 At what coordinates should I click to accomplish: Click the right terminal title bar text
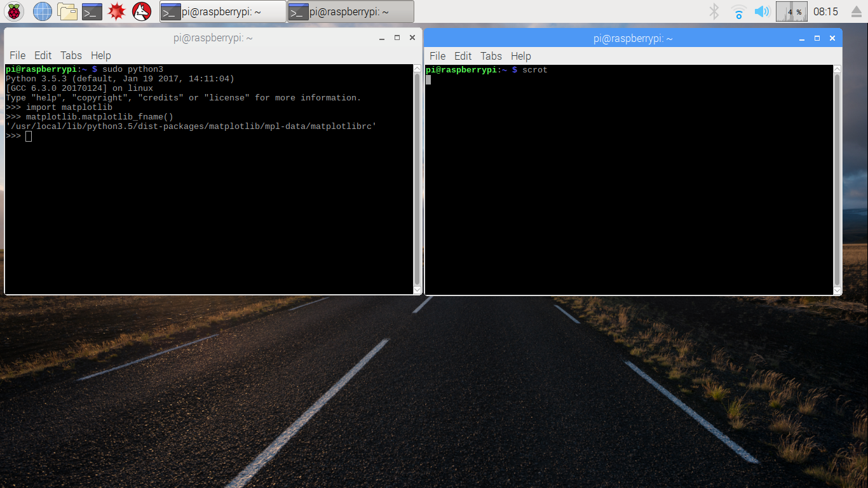tap(634, 39)
